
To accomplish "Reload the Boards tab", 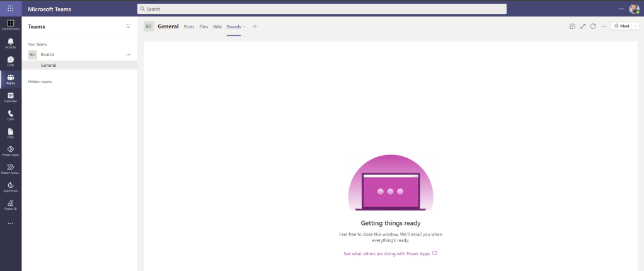I will pos(593,26).
